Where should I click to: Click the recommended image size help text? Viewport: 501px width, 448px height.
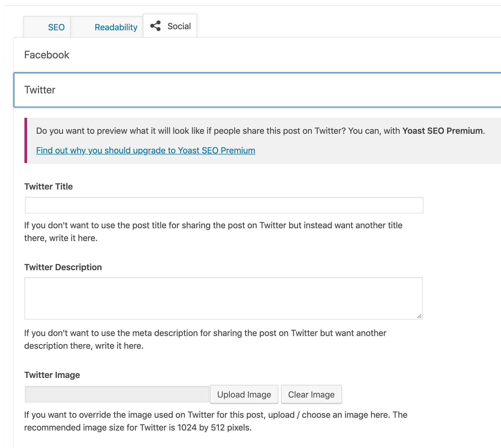[x=216, y=421]
